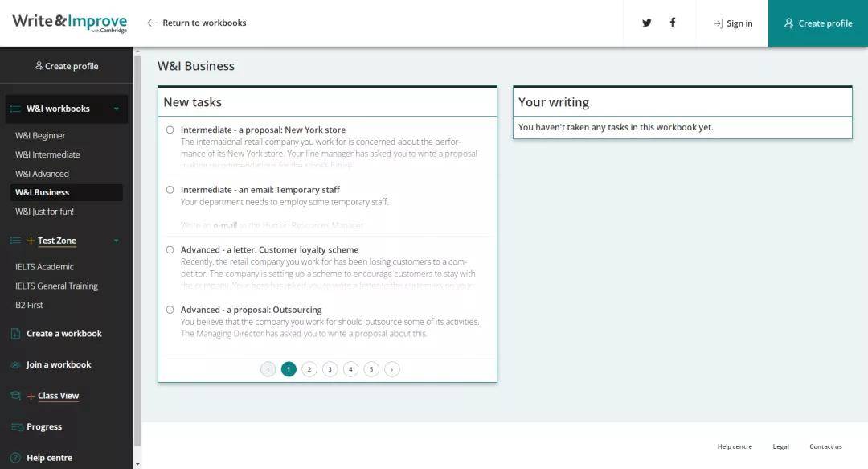Viewport: 868px width, 469px height.
Task: Click the Sign in button
Action: [x=733, y=23]
